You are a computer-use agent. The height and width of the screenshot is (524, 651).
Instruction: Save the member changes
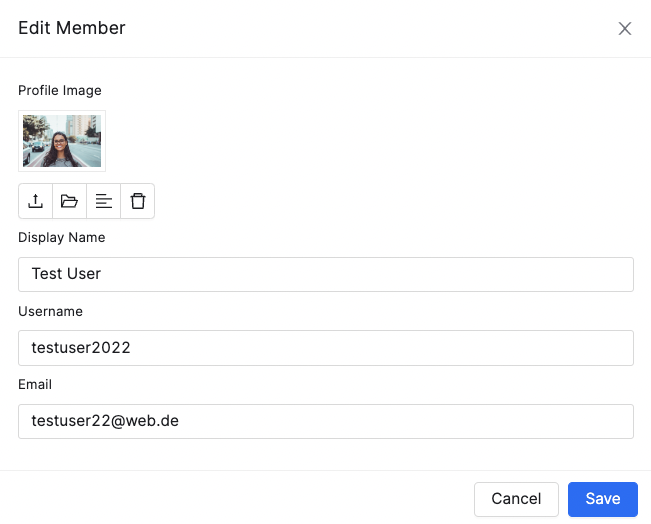[x=602, y=499]
